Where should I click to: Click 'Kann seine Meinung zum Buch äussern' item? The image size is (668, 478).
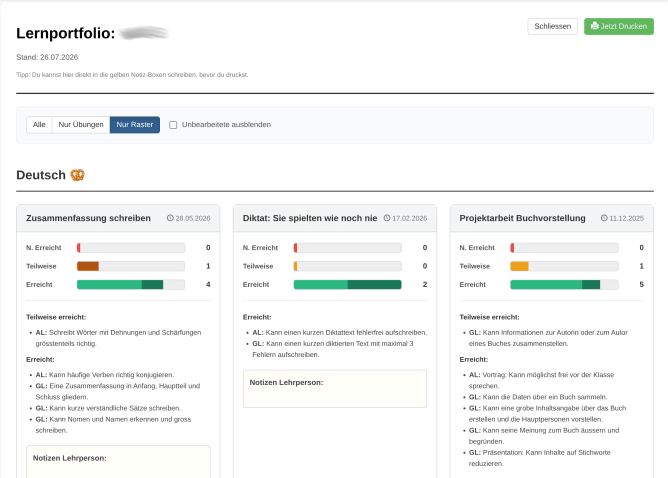(x=544, y=436)
